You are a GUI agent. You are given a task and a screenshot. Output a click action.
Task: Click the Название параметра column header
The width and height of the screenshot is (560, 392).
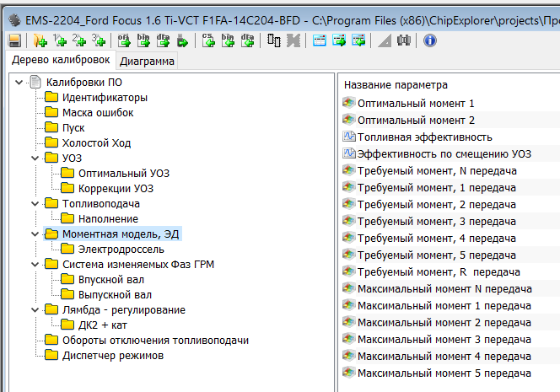[396, 85]
